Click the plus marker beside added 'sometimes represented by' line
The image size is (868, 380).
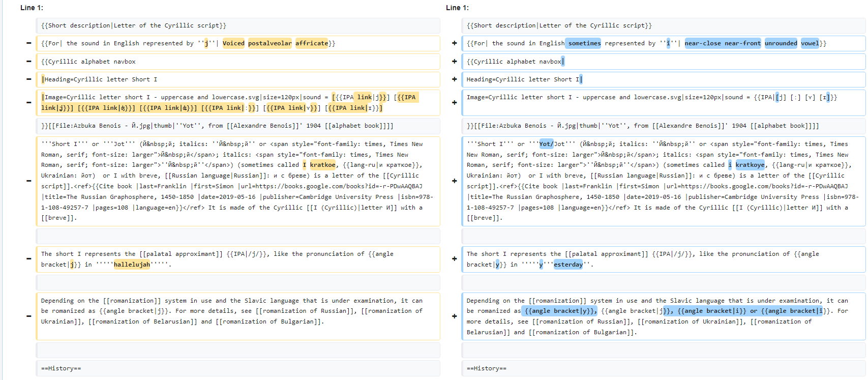coord(454,43)
